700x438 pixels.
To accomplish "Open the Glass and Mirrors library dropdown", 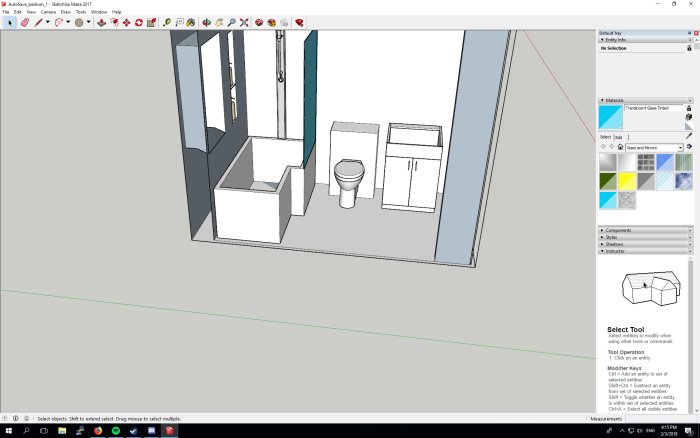I will point(654,147).
